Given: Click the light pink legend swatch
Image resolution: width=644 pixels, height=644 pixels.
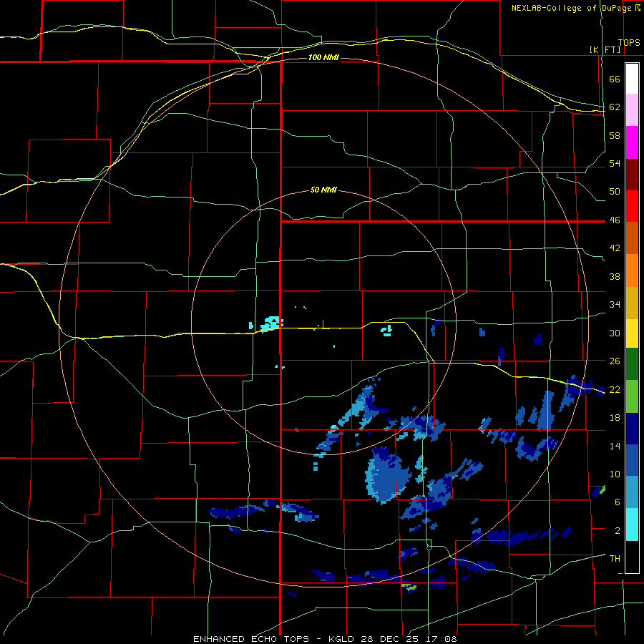Looking at the screenshot, I should point(632,109).
